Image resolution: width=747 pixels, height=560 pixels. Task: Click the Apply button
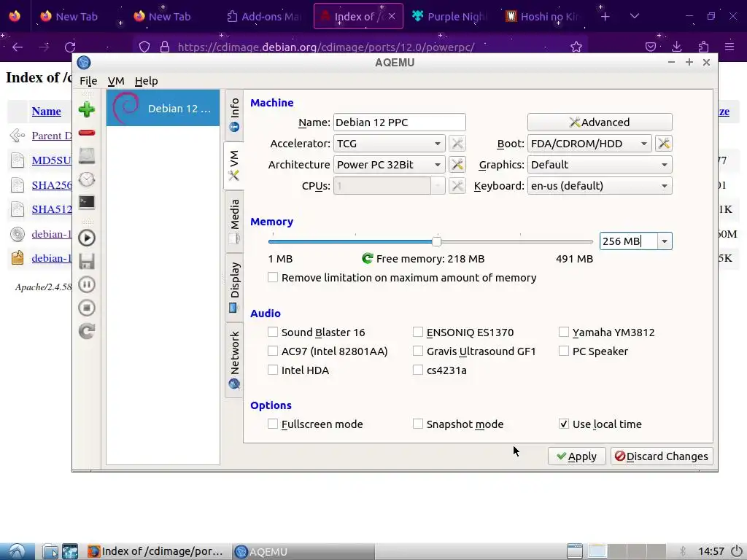click(x=576, y=456)
